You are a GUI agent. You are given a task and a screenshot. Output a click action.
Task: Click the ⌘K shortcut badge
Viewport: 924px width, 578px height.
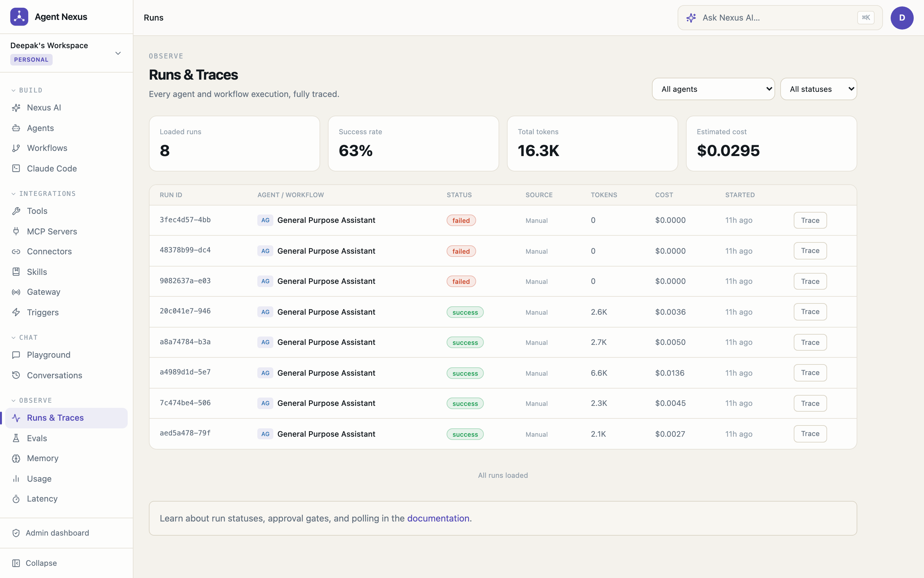[x=866, y=18]
